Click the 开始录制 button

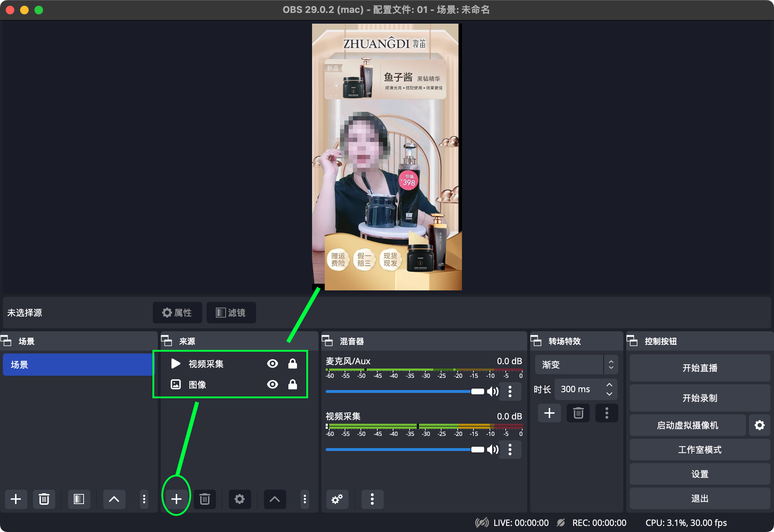pos(699,398)
